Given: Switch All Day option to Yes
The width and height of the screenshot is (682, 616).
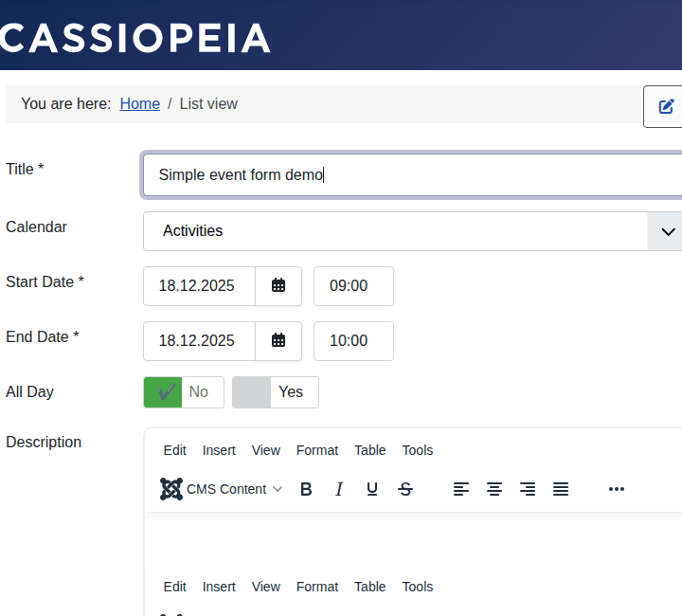Looking at the screenshot, I should click(276, 391).
